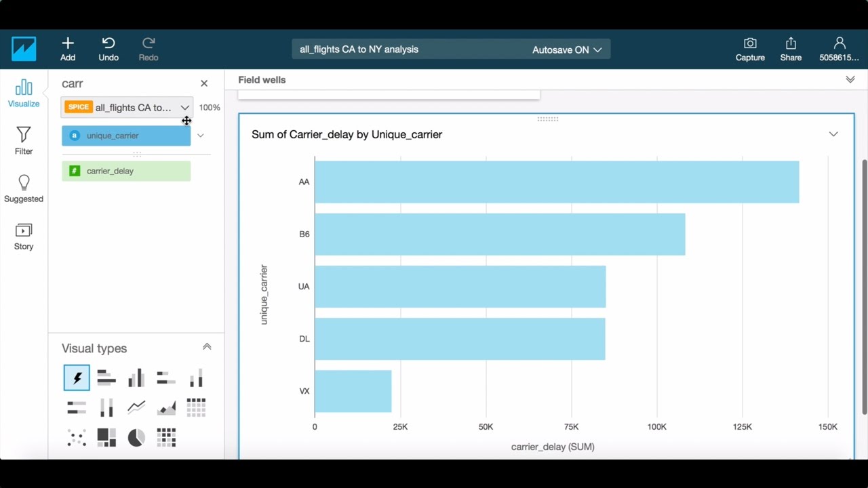Click the chart title Sum of Carrier_delay
Viewport: 868px width, 488px height.
(x=347, y=134)
